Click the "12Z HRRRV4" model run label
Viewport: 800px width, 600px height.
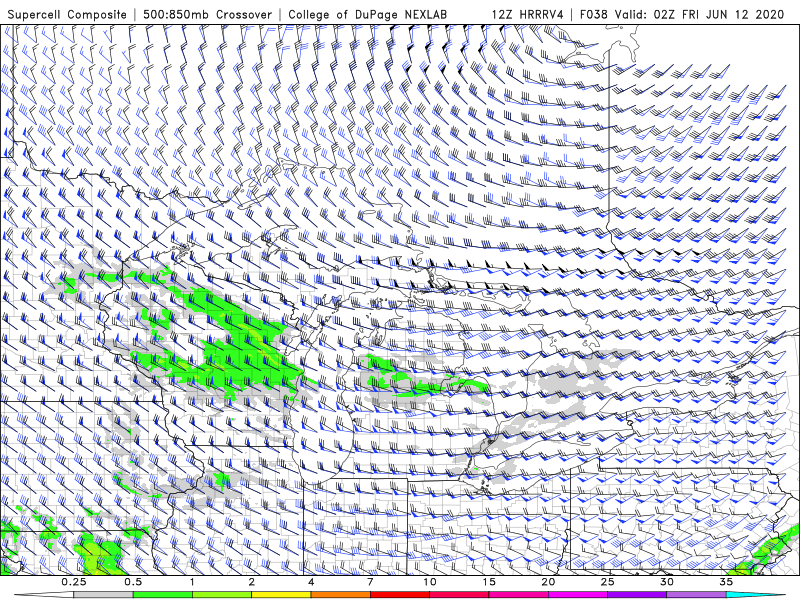(x=528, y=14)
